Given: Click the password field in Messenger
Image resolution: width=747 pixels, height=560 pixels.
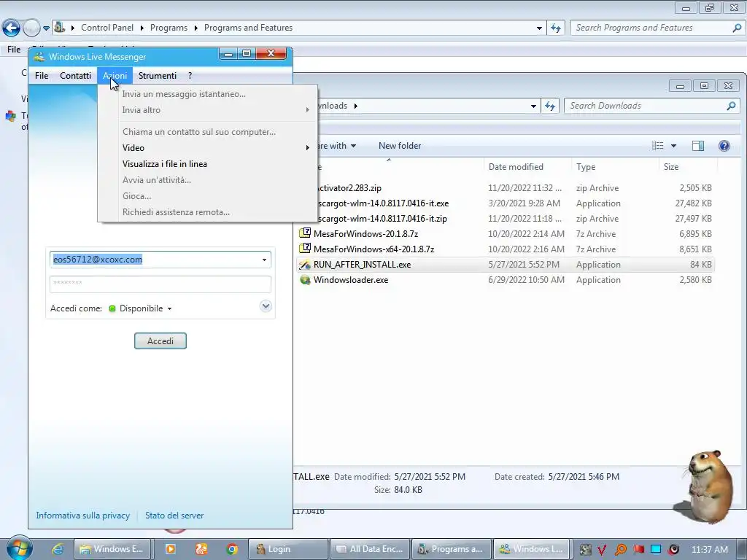Looking at the screenshot, I should (160, 284).
